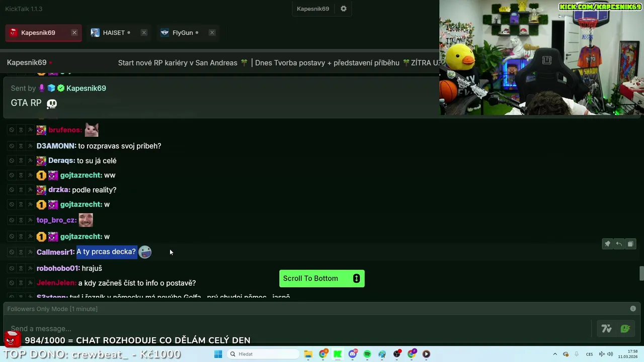Click gavel icon on Callmesir1 row
This screenshot has height=362, width=644.
point(30,252)
